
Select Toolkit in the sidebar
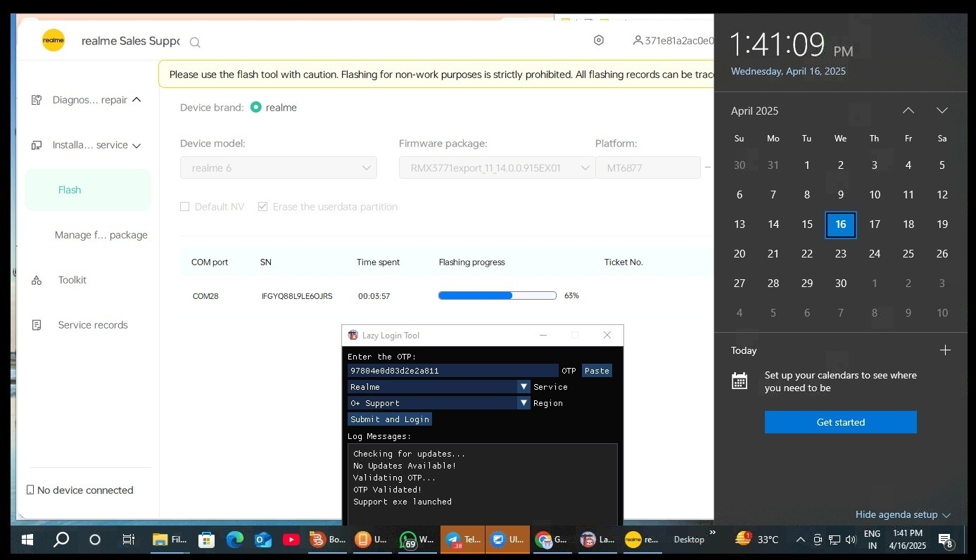pos(72,280)
